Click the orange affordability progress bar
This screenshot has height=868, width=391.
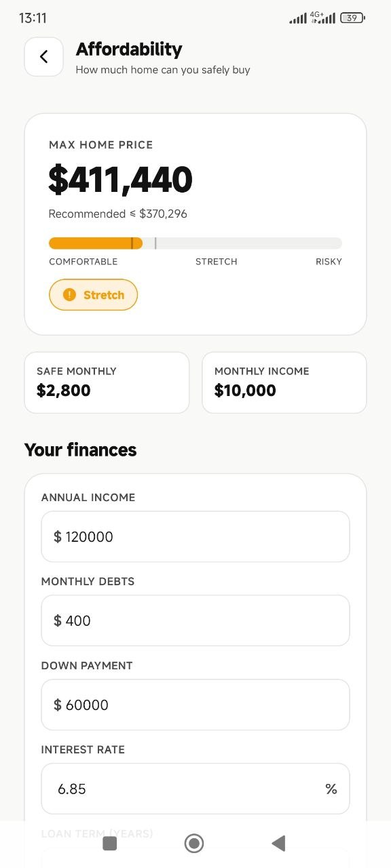click(x=96, y=243)
